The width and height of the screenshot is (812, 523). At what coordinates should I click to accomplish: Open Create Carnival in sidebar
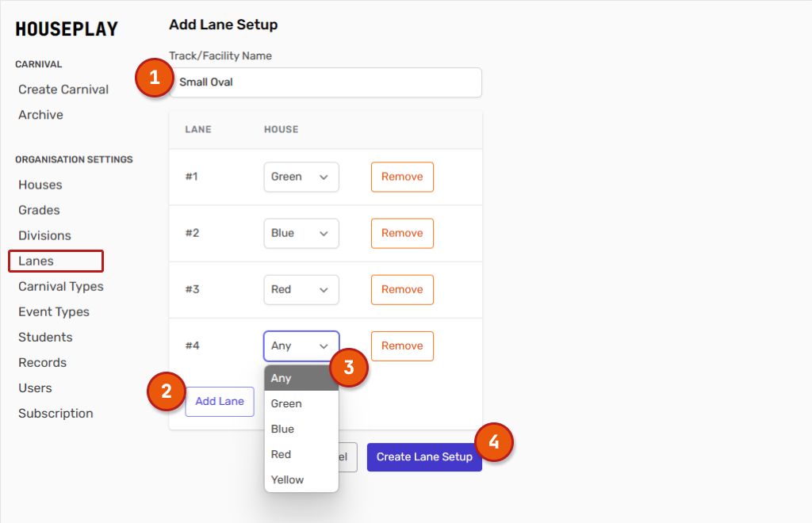click(63, 90)
